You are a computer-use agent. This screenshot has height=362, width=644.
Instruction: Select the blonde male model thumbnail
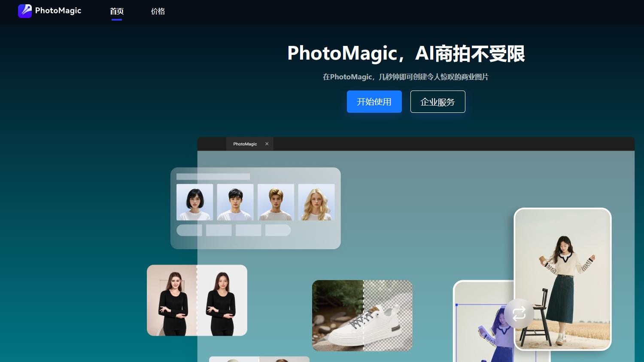[276, 202]
